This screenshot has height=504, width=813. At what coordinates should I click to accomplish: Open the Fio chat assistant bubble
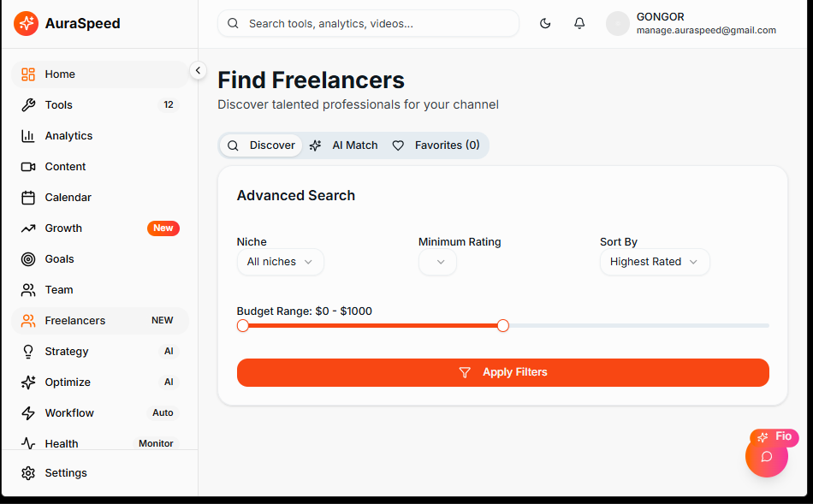point(767,456)
